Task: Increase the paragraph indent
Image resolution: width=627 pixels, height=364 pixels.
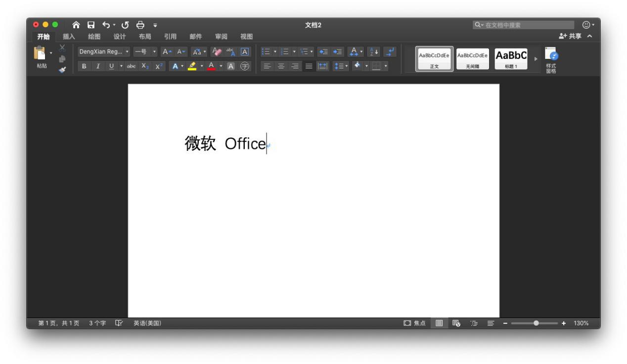Action: 338,52
